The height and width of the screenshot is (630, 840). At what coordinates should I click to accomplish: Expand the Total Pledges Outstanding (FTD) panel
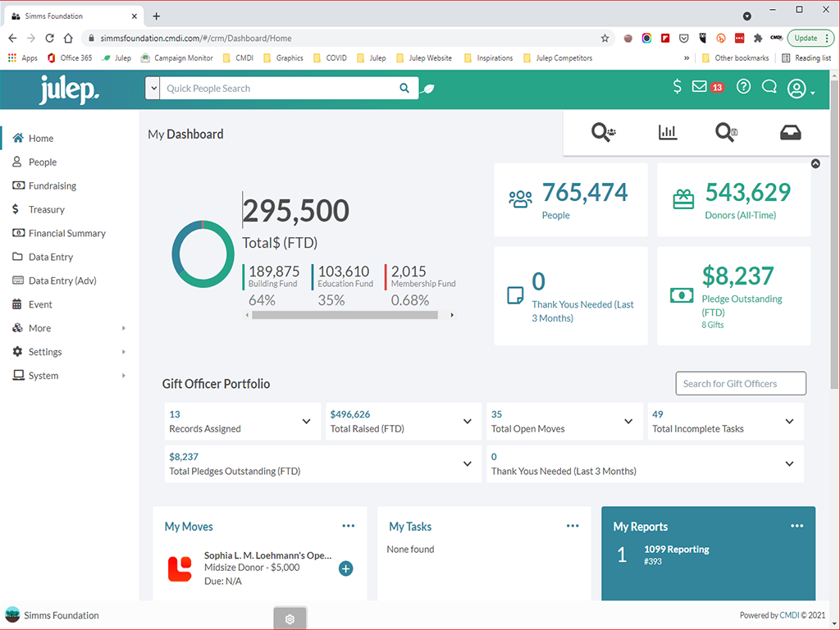pyautogui.click(x=467, y=464)
